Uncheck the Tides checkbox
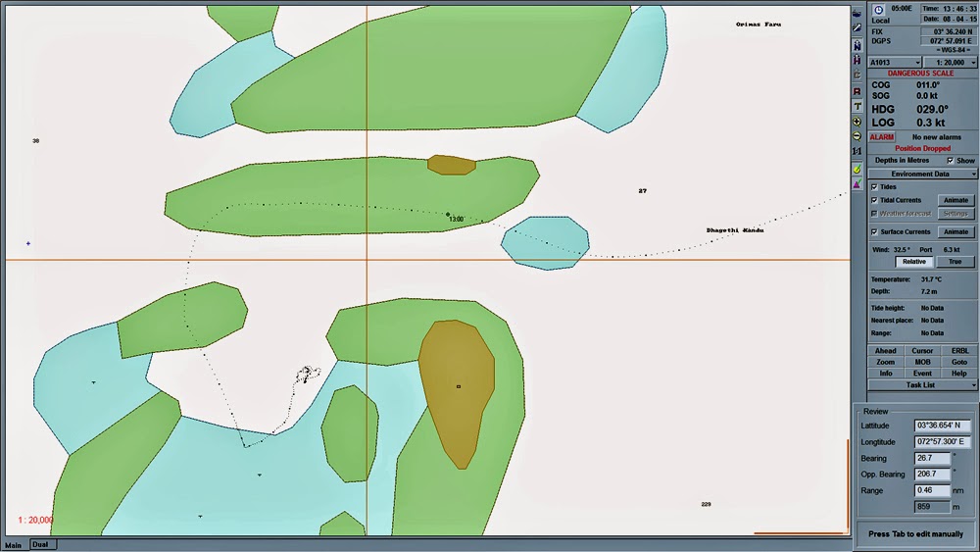 pos(874,187)
